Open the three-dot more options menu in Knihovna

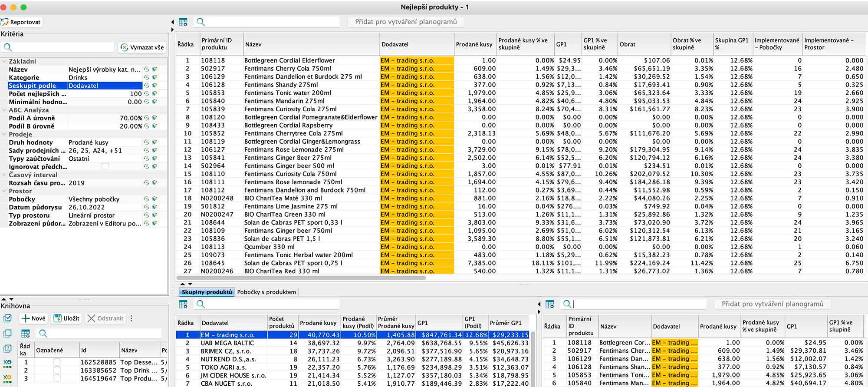pyautogui.click(x=132, y=318)
